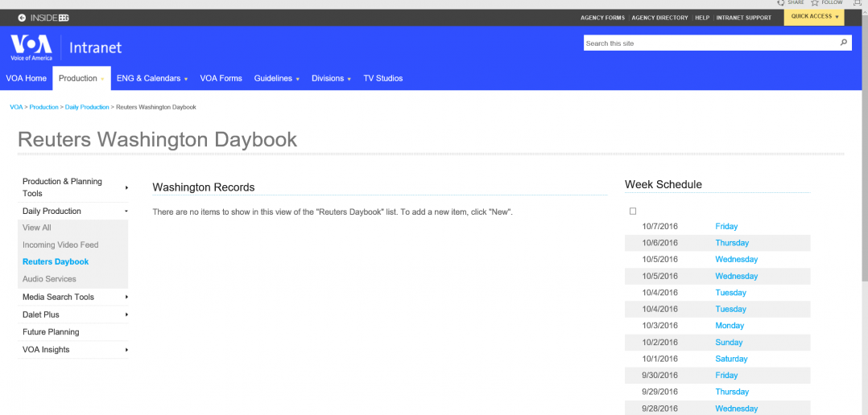Image resolution: width=868 pixels, height=415 pixels.
Task: Click the Intranet title text
Action: pos(95,48)
